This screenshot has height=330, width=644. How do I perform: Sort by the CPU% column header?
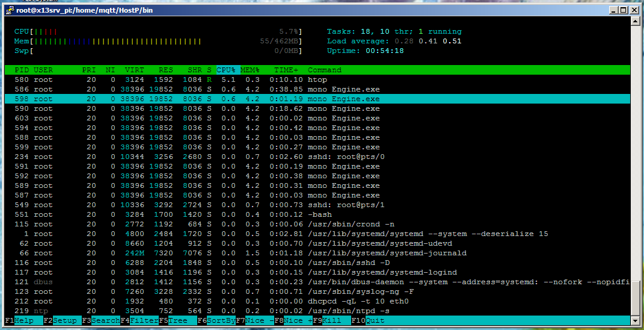click(x=228, y=70)
